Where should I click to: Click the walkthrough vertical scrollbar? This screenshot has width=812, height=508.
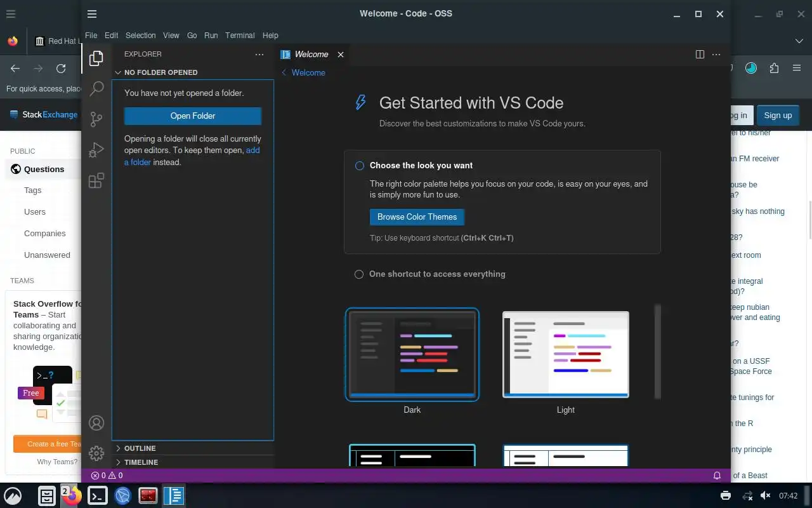click(658, 352)
